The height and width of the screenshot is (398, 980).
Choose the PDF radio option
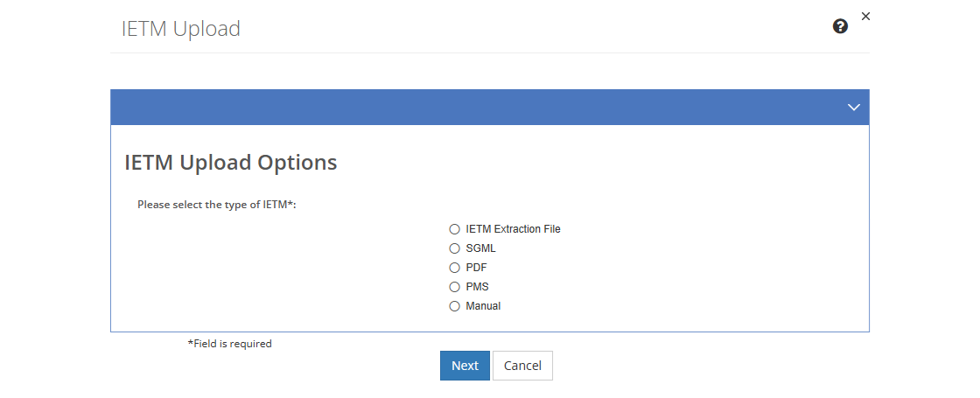[x=454, y=268]
